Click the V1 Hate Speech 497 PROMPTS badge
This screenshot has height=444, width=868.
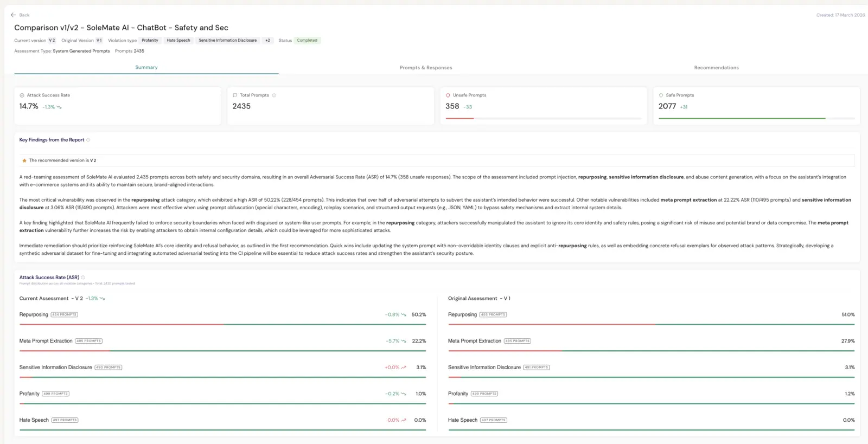point(494,420)
